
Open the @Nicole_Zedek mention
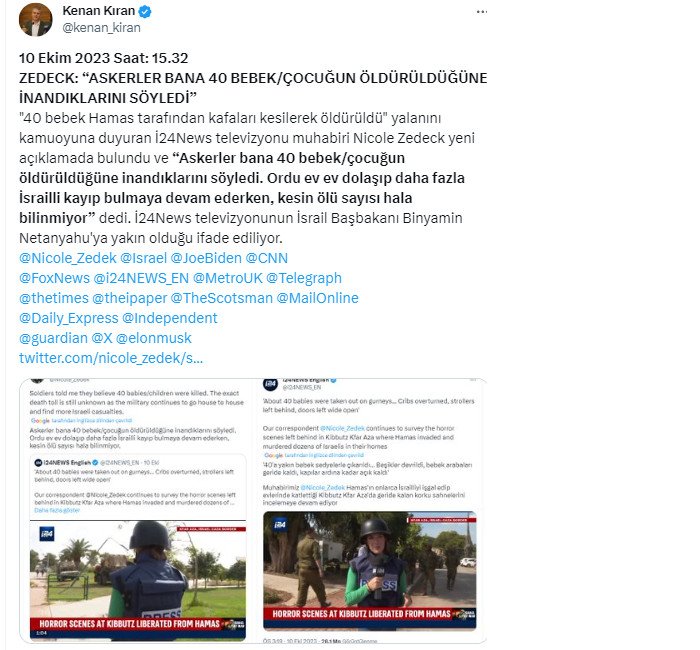pos(67,258)
